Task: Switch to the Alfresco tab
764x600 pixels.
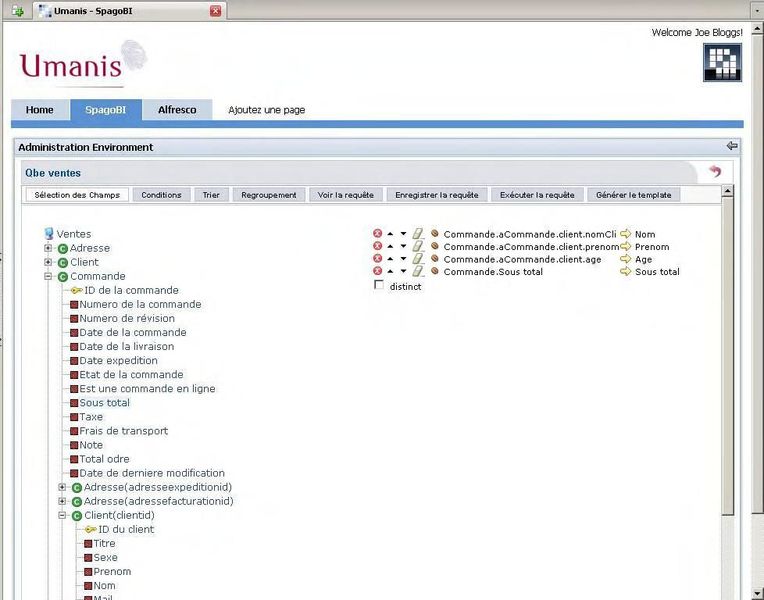Action: pos(177,110)
